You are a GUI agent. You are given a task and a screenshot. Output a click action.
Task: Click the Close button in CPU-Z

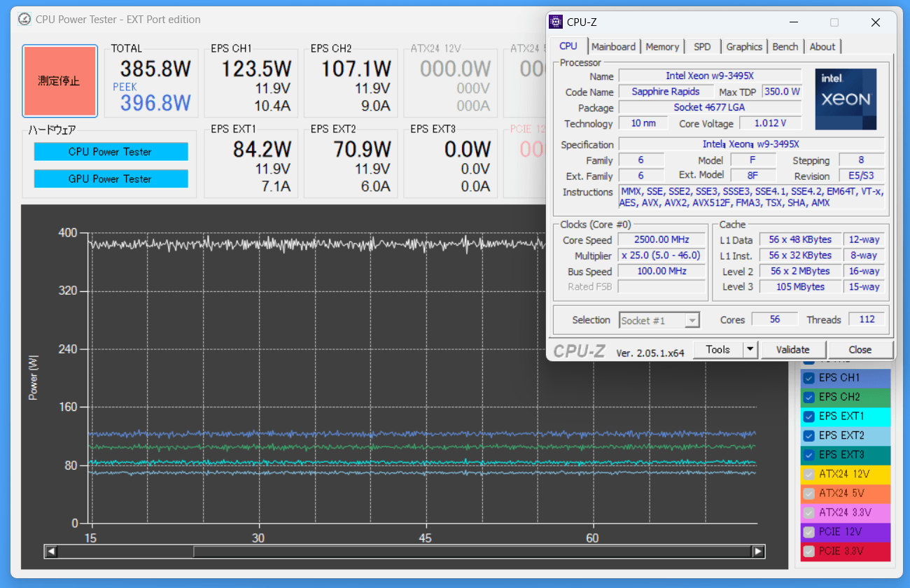tap(860, 349)
